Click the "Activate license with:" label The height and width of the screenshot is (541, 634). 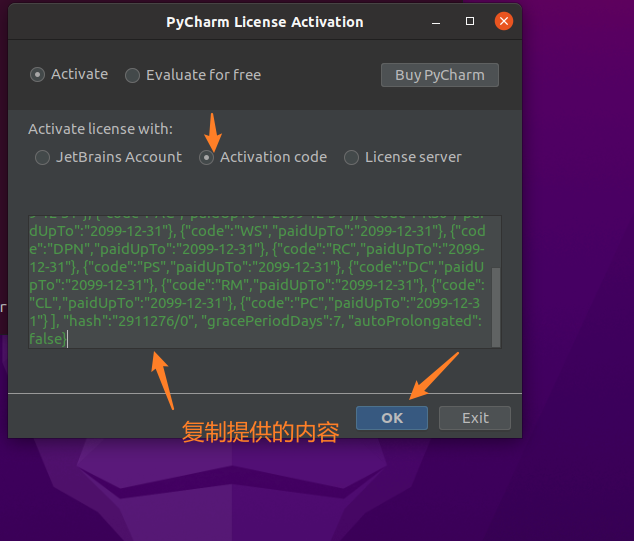pos(100,129)
